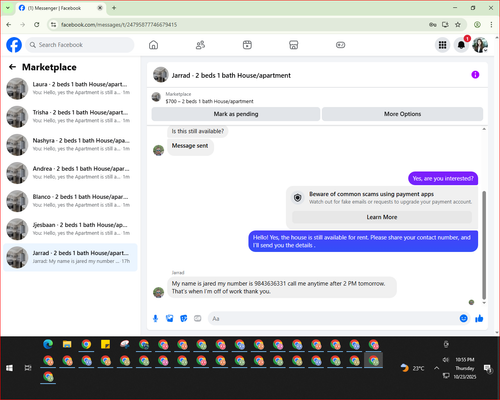Open Laura's conversation
The width and height of the screenshot is (500, 400).
pyautogui.click(x=70, y=88)
